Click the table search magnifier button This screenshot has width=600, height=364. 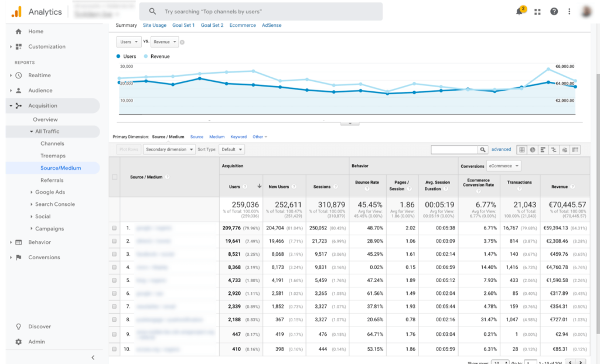483,150
